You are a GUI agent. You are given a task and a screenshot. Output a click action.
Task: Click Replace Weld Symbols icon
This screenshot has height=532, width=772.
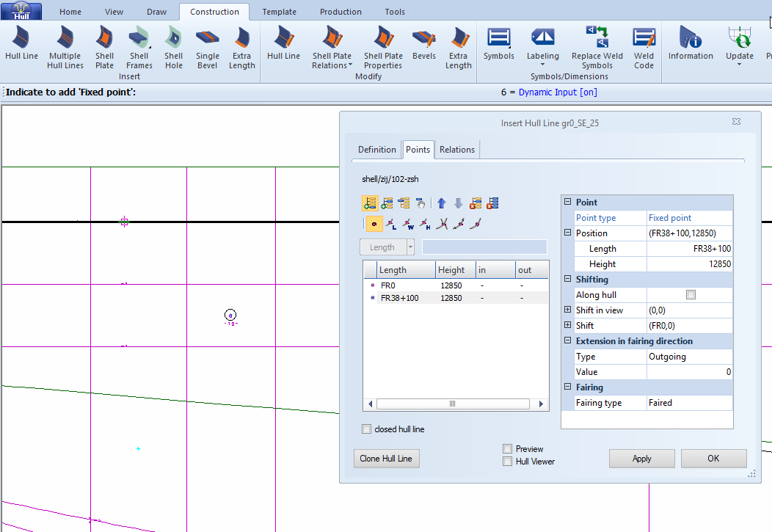click(597, 47)
